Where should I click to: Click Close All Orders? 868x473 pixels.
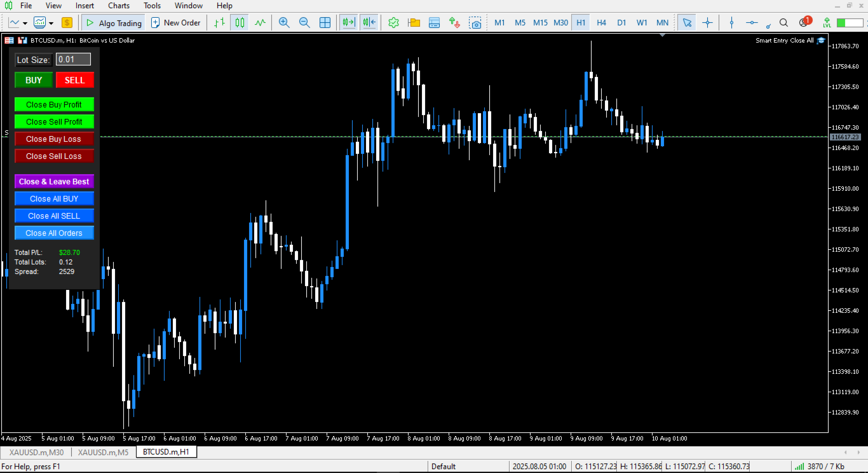tap(54, 233)
